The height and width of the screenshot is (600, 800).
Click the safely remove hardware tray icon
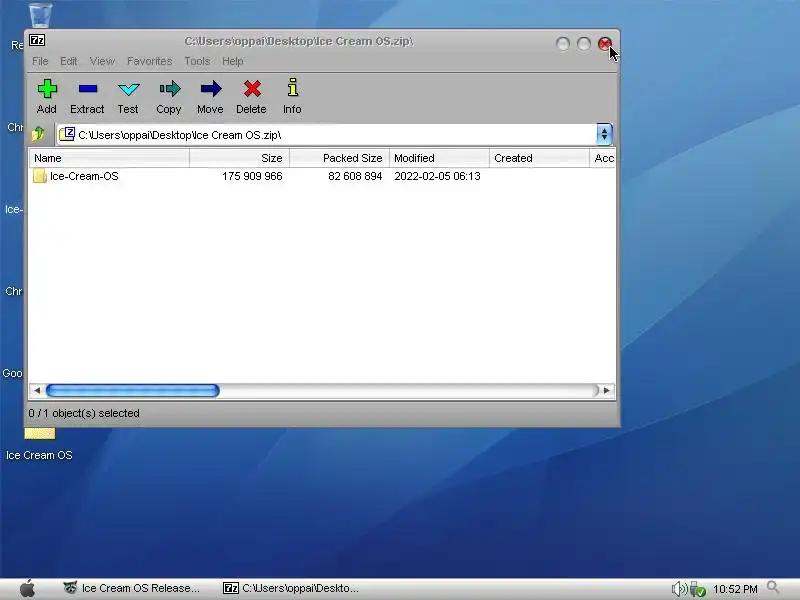(697, 589)
